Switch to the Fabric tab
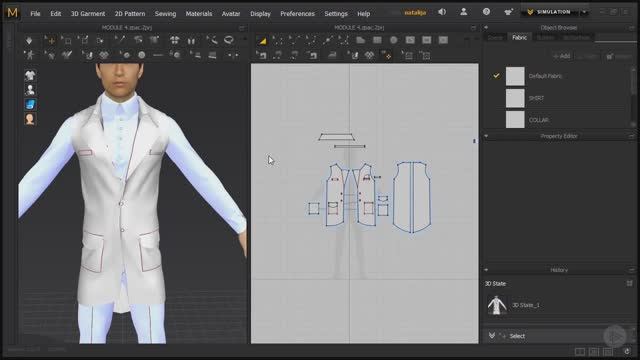Image resolution: width=640 pixels, height=360 pixels. pyautogui.click(x=519, y=38)
